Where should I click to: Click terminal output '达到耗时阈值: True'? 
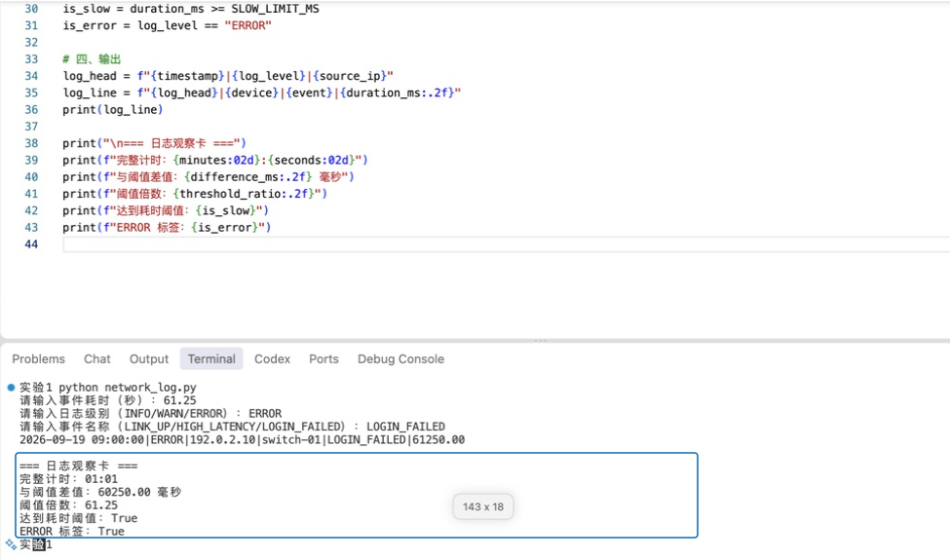click(x=79, y=518)
